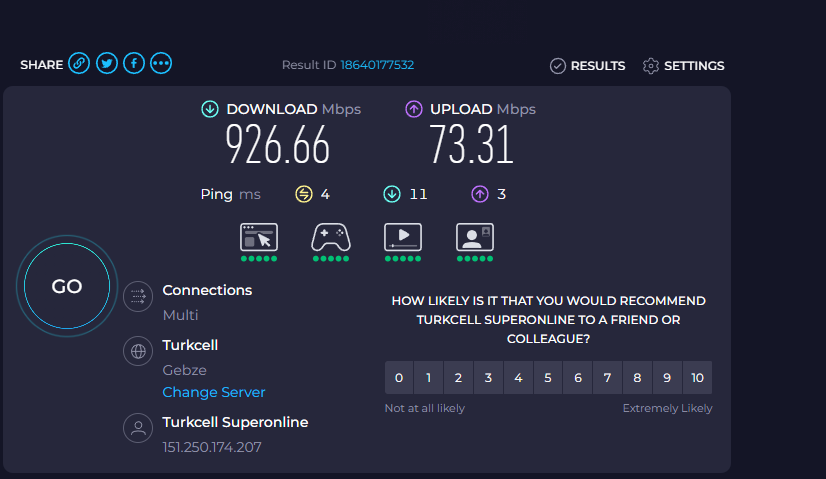Open Result ID 18640177532 link

(377, 65)
